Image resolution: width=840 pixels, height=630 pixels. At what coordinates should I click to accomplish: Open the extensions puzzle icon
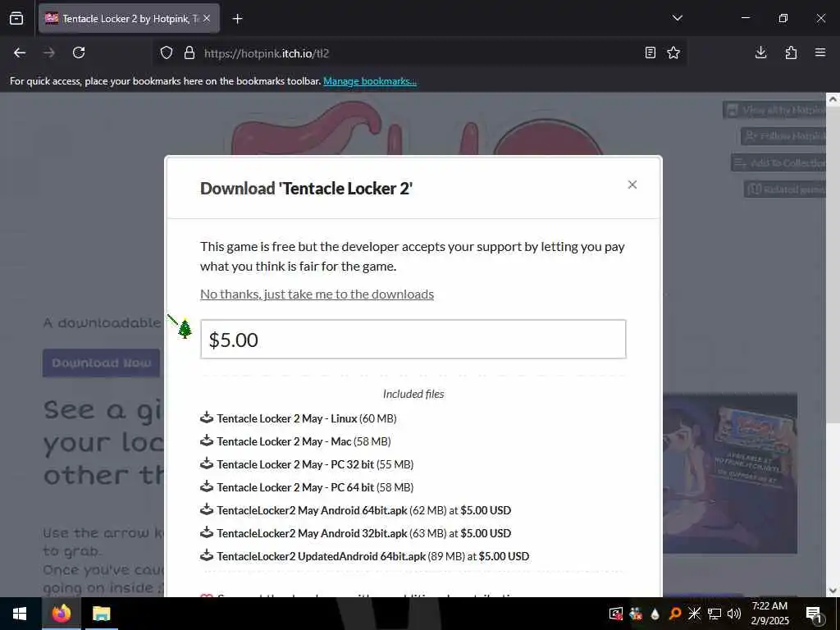791,52
